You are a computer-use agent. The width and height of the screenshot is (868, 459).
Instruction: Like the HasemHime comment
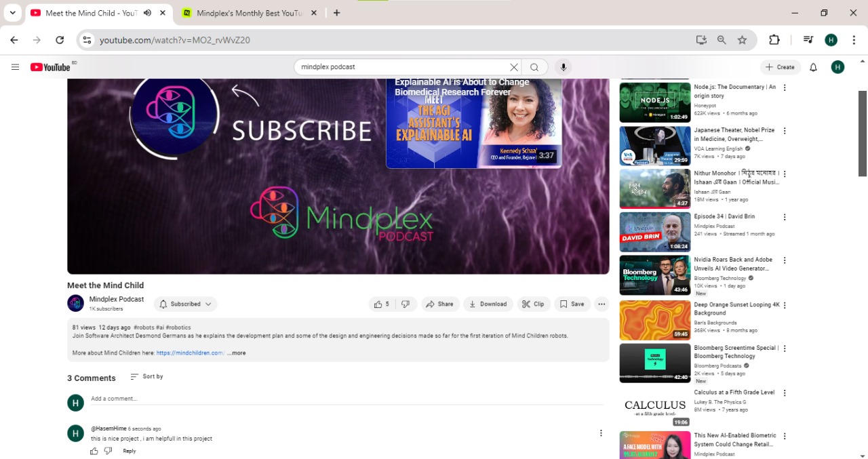point(94,451)
